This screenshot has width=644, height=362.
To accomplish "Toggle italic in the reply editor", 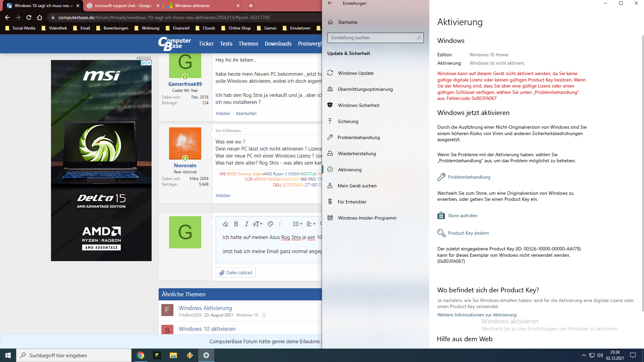I will [247, 224].
